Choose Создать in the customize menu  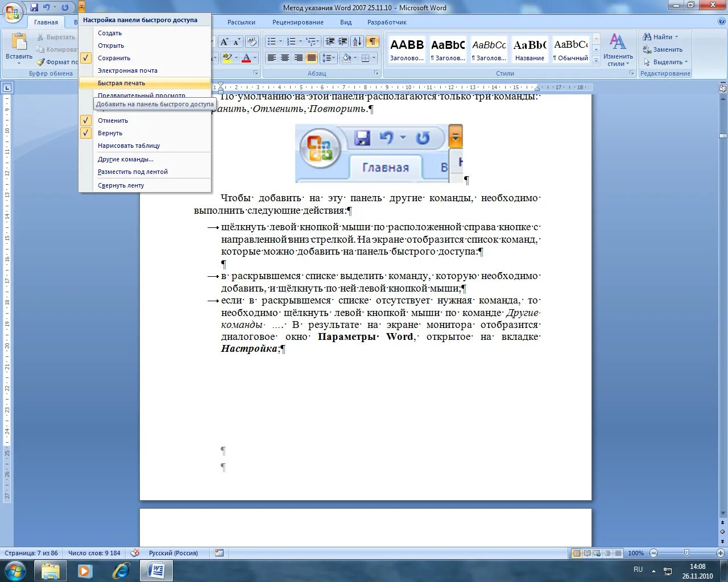pos(145,33)
